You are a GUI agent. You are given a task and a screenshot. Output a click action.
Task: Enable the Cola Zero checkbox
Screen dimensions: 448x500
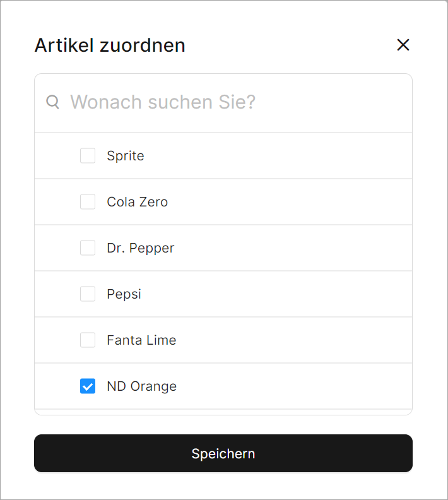click(x=88, y=202)
